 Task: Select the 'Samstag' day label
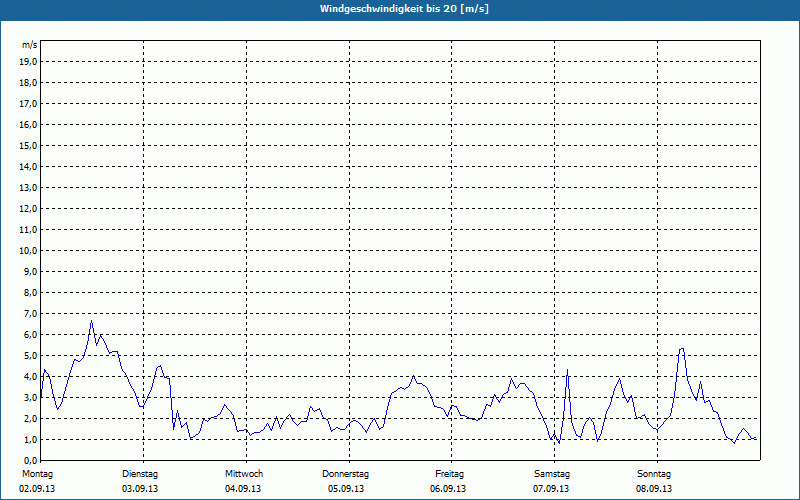(x=552, y=474)
